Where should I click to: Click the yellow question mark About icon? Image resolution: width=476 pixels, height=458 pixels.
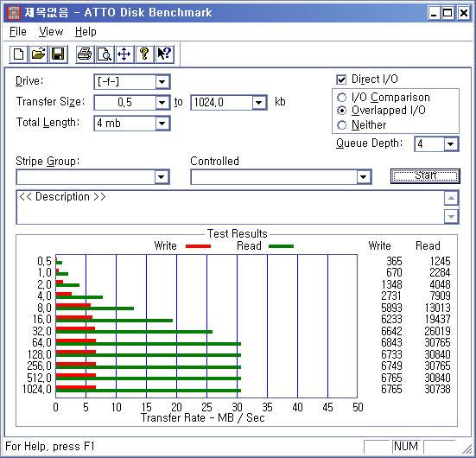144,54
